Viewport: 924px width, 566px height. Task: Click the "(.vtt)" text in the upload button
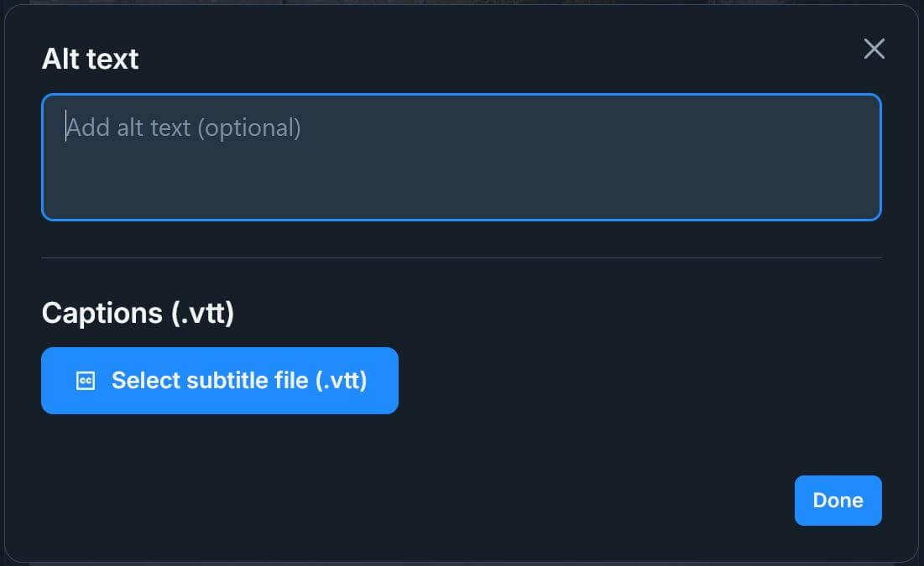point(341,381)
